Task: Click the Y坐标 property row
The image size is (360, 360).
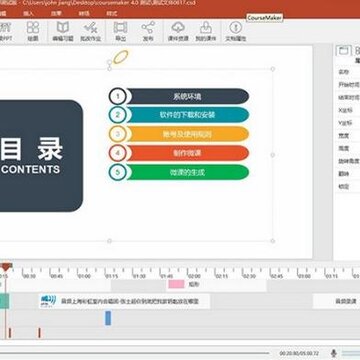Action: pos(347,123)
